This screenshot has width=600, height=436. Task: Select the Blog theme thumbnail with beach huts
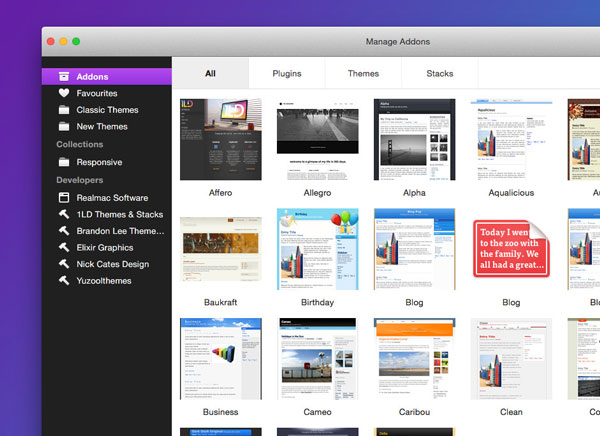click(x=414, y=249)
